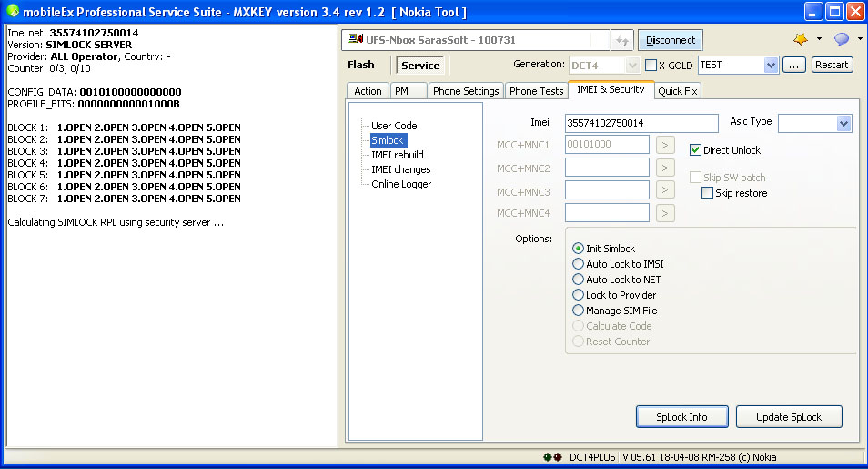The width and height of the screenshot is (868, 469).
Task: Click the gold star icon
Action: (801, 39)
